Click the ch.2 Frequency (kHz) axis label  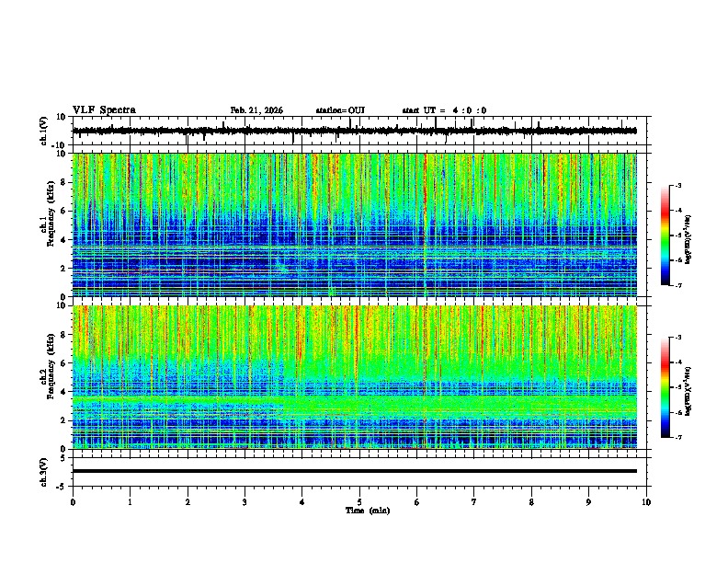pyautogui.click(x=49, y=366)
